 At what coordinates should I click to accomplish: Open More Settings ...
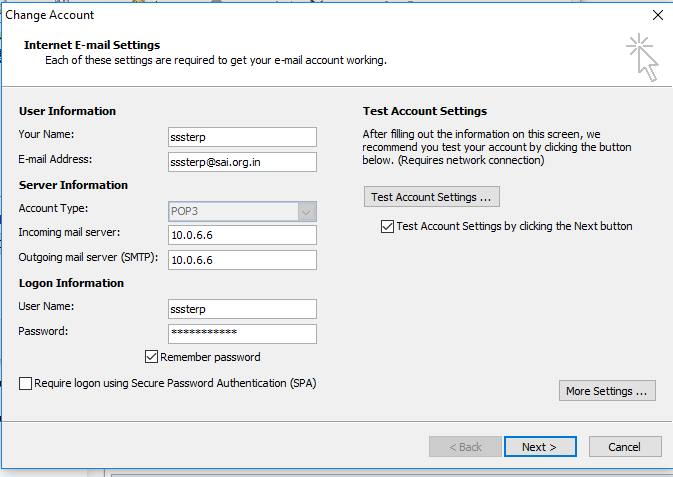607,391
